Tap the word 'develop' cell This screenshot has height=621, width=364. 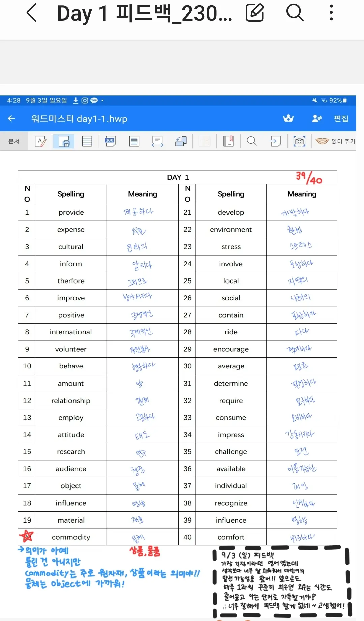pyautogui.click(x=231, y=212)
